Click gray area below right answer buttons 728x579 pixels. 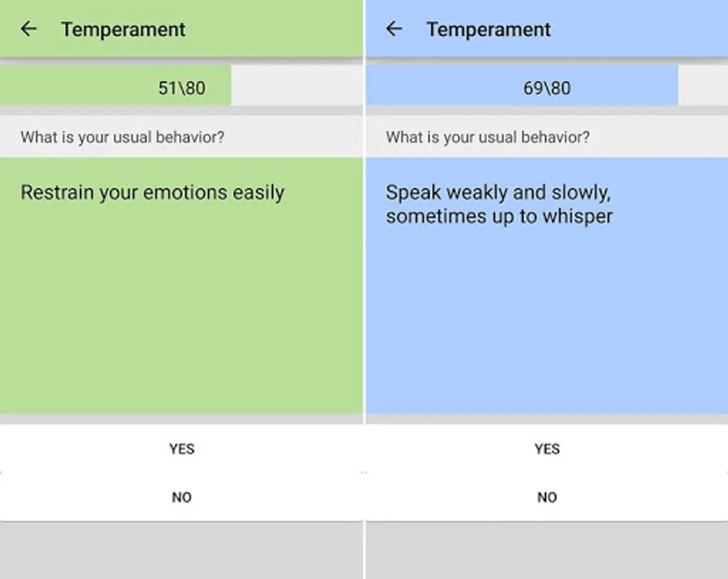547,550
